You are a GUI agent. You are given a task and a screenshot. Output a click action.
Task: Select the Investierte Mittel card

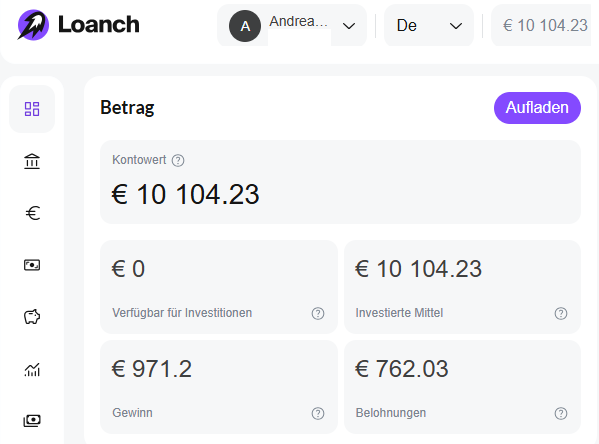coord(462,287)
